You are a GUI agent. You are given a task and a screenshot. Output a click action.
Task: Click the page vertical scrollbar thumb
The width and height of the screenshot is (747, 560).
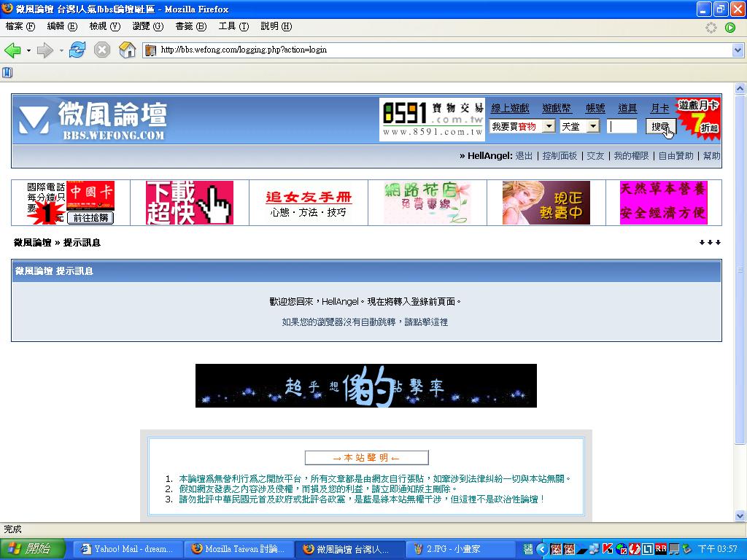point(740,270)
